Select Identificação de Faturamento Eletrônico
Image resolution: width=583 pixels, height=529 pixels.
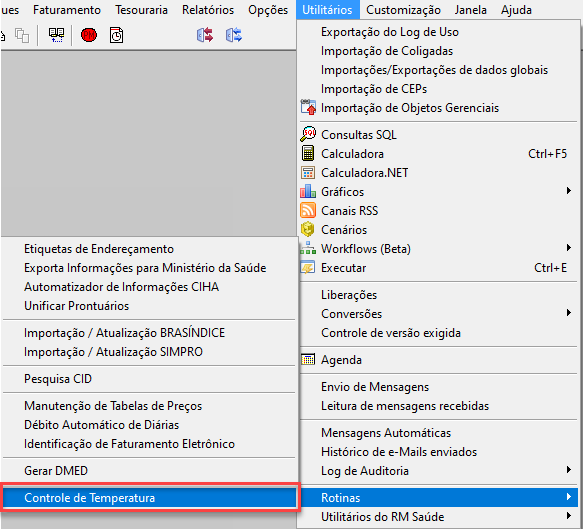(149, 444)
